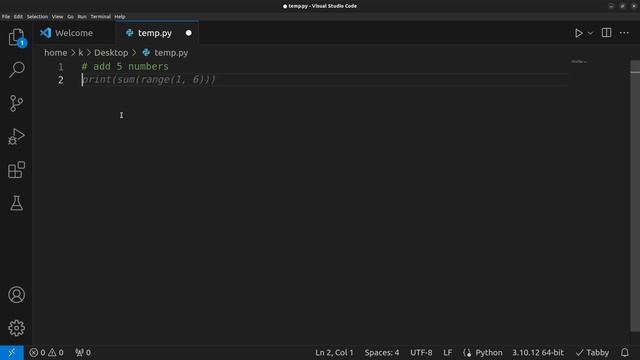Click the minimap code preview
Screen dimensions: 640x360
tap(579, 62)
